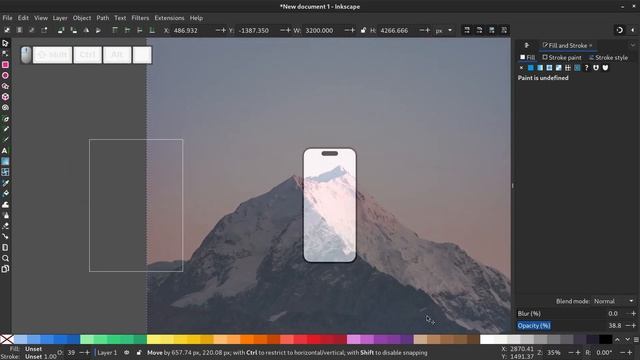Select the Rectangle tool

[x=5, y=65]
